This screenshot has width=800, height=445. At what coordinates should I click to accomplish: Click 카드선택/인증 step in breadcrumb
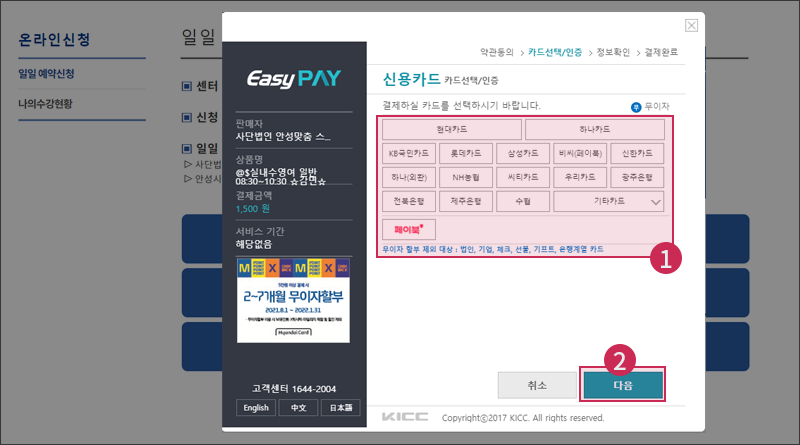pos(555,52)
